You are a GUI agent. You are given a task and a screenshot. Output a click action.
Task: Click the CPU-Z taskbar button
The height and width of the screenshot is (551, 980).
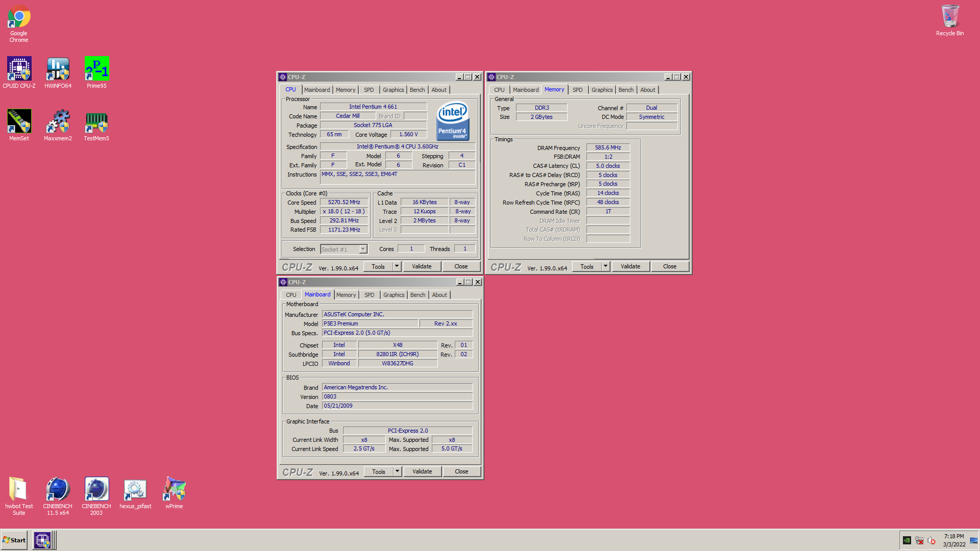[x=42, y=540]
